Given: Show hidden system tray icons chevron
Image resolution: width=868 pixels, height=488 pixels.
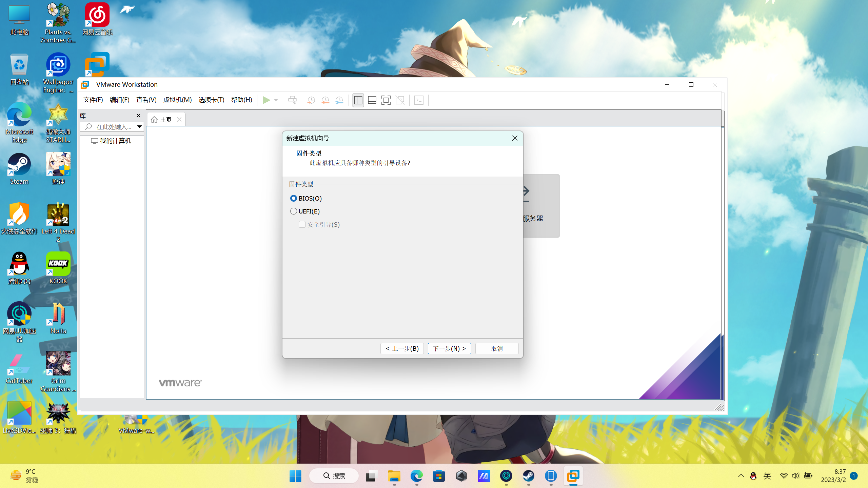Looking at the screenshot, I should pyautogui.click(x=741, y=476).
